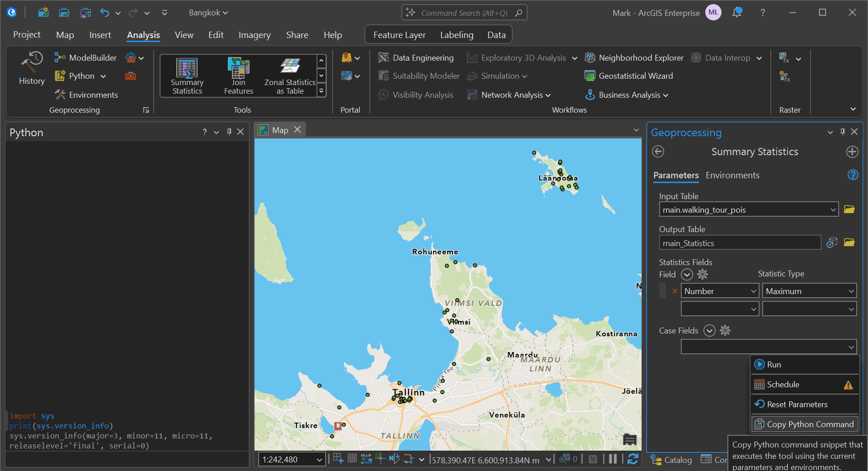The height and width of the screenshot is (471, 868).
Task: Toggle auto-hide pin on Geoprocessing pane
Action: [843, 132]
